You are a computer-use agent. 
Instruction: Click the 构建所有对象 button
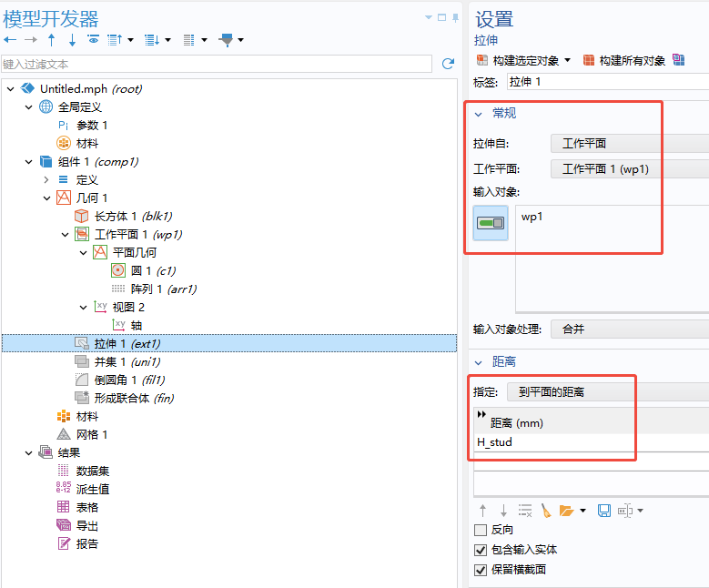624,60
